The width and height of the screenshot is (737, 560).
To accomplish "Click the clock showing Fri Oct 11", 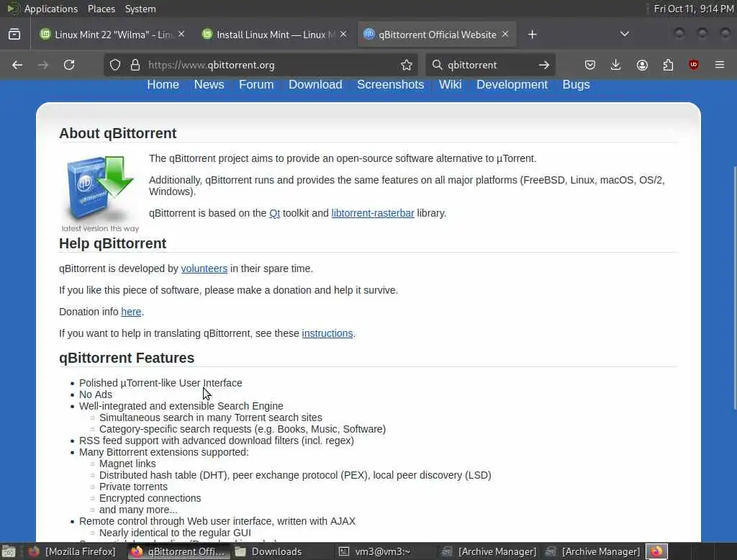I will coord(694,9).
